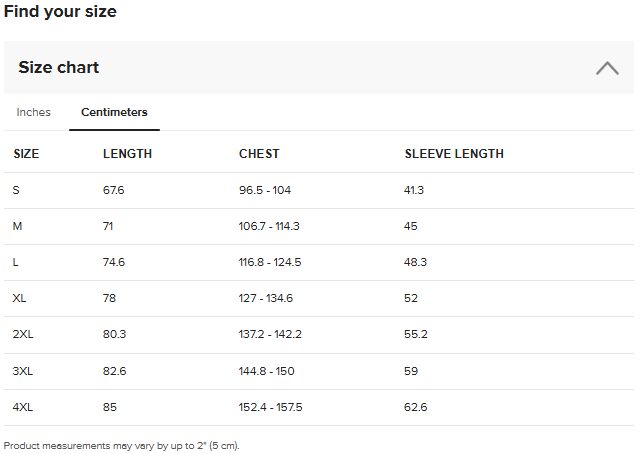This screenshot has width=643, height=454.
Task: Select the M size row label
Action: tap(17, 226)
